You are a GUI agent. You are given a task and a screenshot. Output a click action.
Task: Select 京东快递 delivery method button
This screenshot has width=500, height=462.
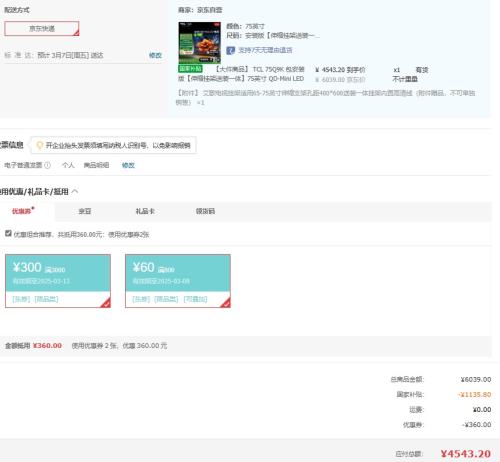coord(42,29)
